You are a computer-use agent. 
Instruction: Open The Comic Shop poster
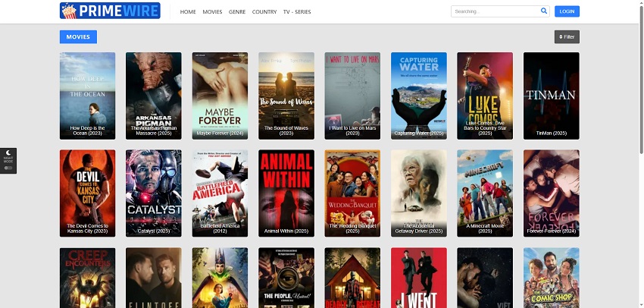(551, 278)
